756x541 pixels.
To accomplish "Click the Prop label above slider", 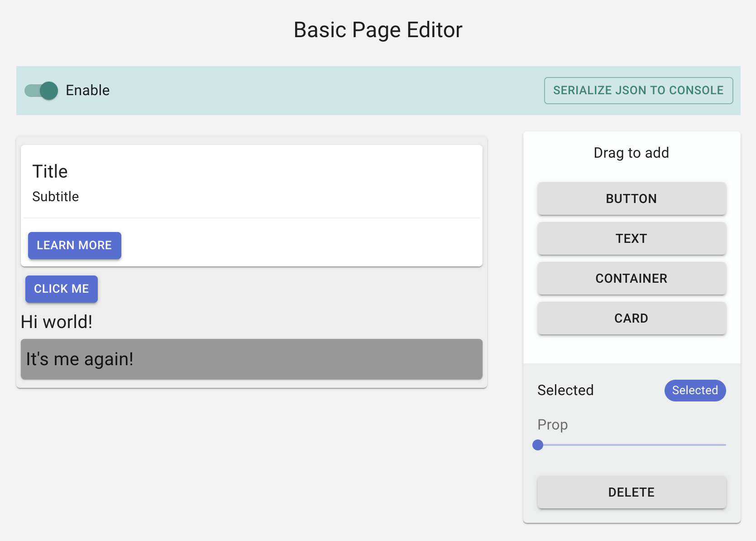I will 552,425.
